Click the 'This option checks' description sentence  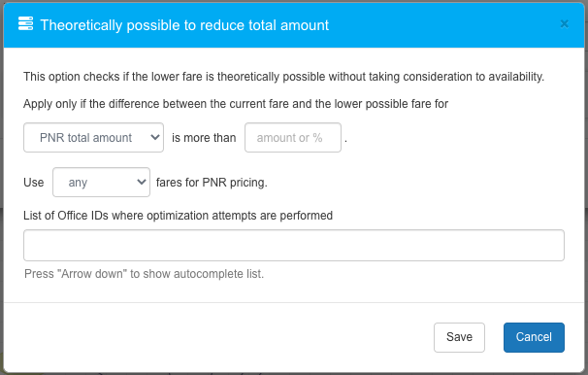[x=283, y=77]
